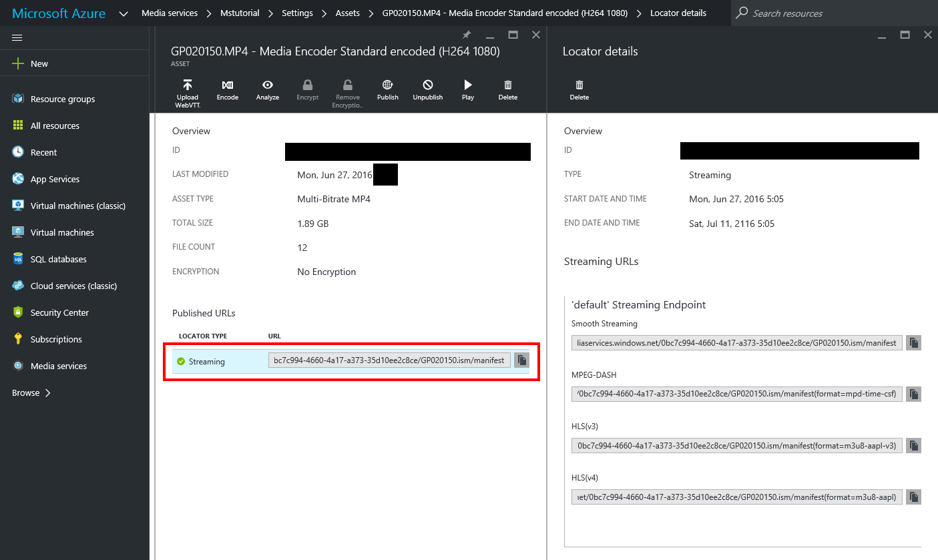Close the asset blade
Viewport: 938px width, 560px height.
tap(536, 35)
